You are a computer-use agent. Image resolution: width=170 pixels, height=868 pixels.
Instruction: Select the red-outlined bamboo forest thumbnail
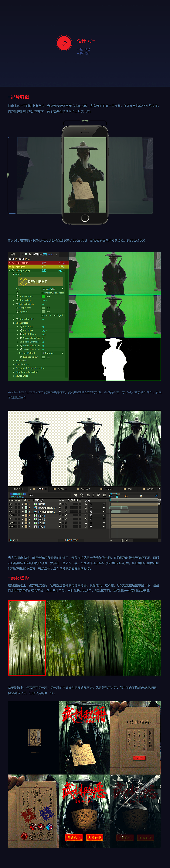pos(27,638)
